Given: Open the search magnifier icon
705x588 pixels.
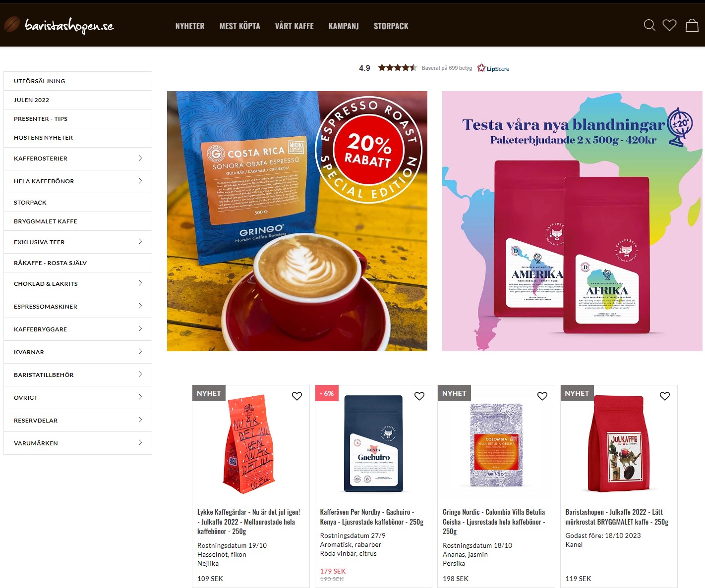Looking at the screenshot, I should pos(649,25).
